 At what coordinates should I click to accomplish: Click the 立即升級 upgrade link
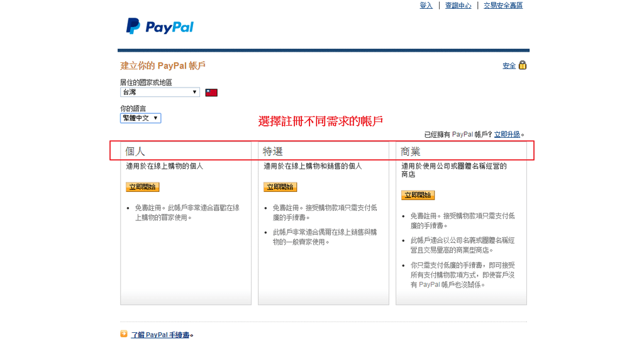point(507,134)
